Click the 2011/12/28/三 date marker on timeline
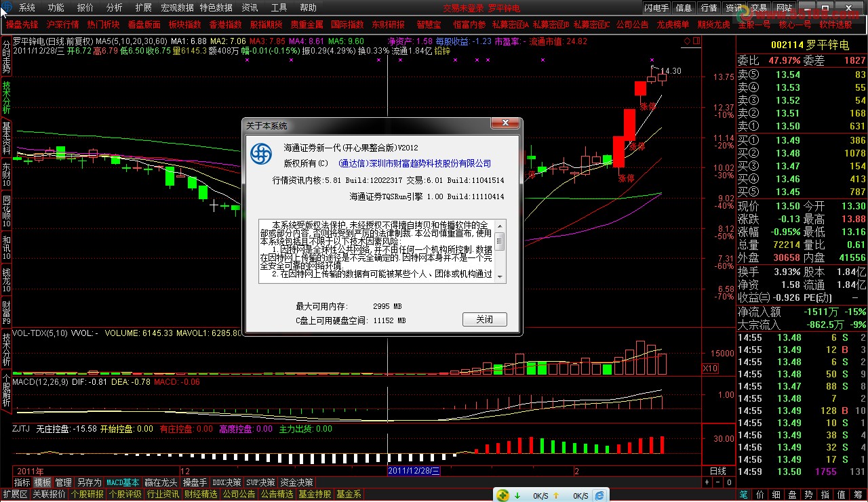Image resolution: width=868 pixels, height=502 pixels. pos(414,471)
